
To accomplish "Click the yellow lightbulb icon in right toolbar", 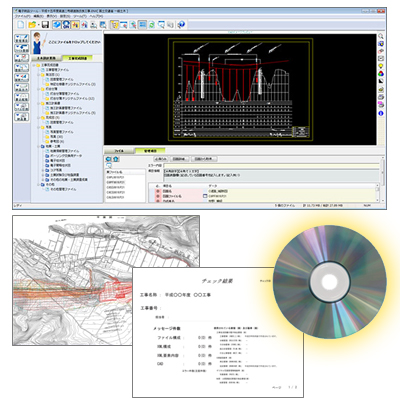I will (381, 66).
